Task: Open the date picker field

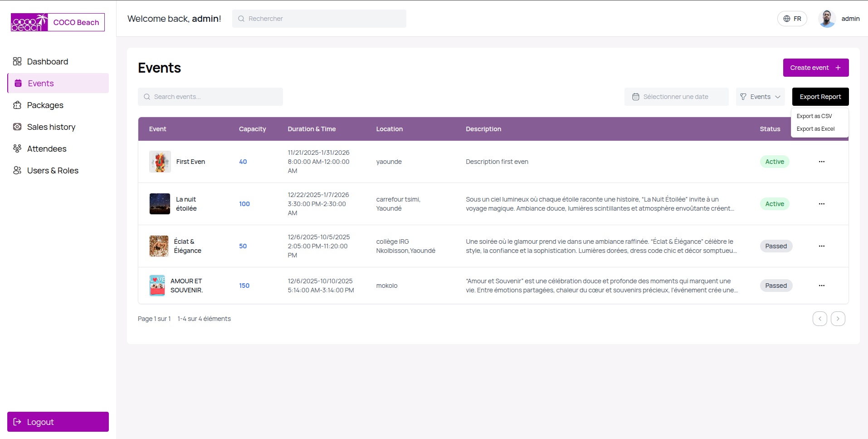Action: (676, 97)
